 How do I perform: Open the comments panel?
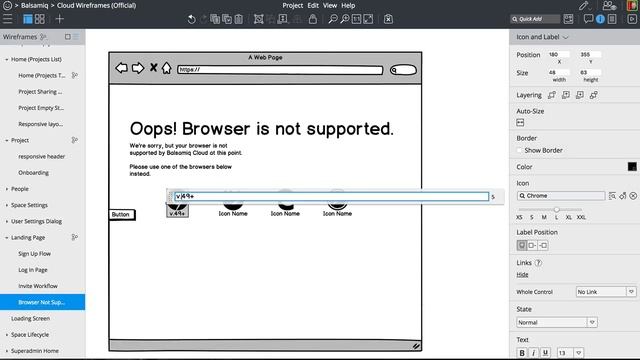coord(588,19)
